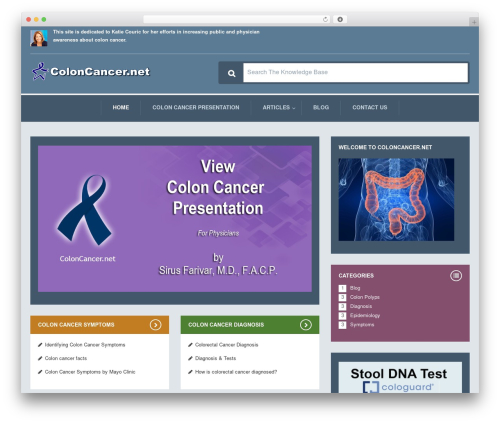
Task: Select the Diagnosis category link
Action: (x=361, y=306)
